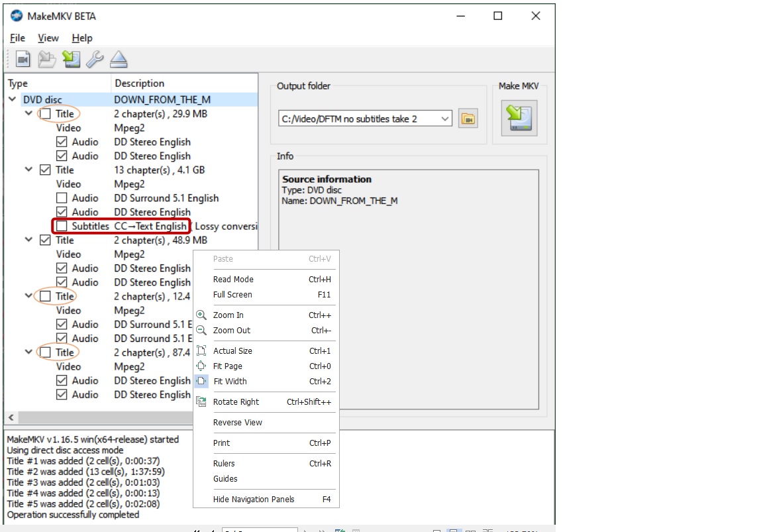Screen dimensions: 763x532
Task: Click the open video files camera icon
Action: tap(23, 60)
